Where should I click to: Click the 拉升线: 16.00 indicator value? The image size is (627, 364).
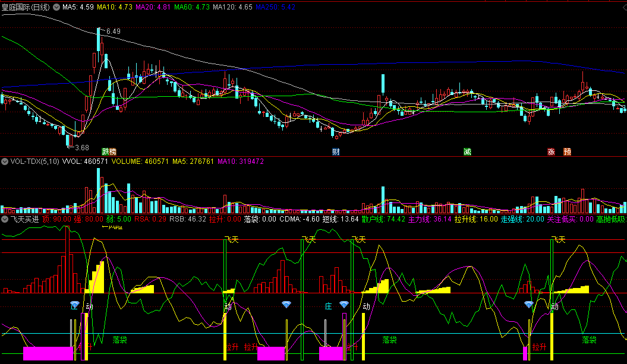point(476,219)
